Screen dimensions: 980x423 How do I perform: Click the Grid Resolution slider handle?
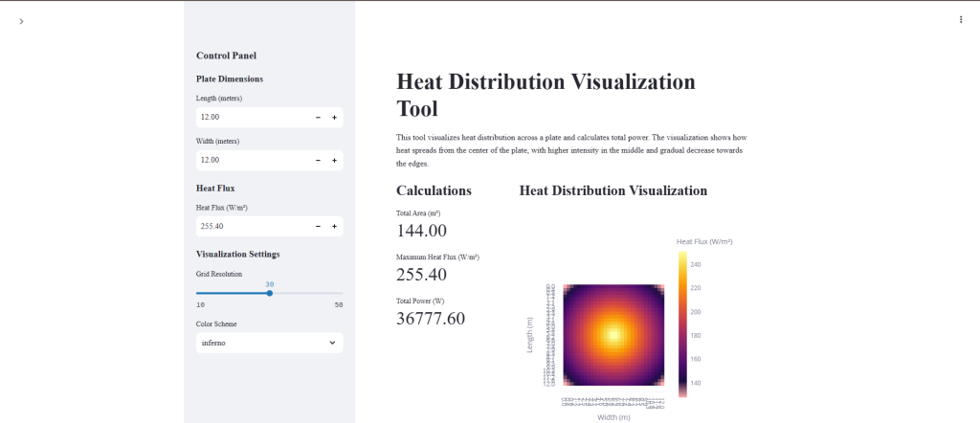[x=270, y=293]
